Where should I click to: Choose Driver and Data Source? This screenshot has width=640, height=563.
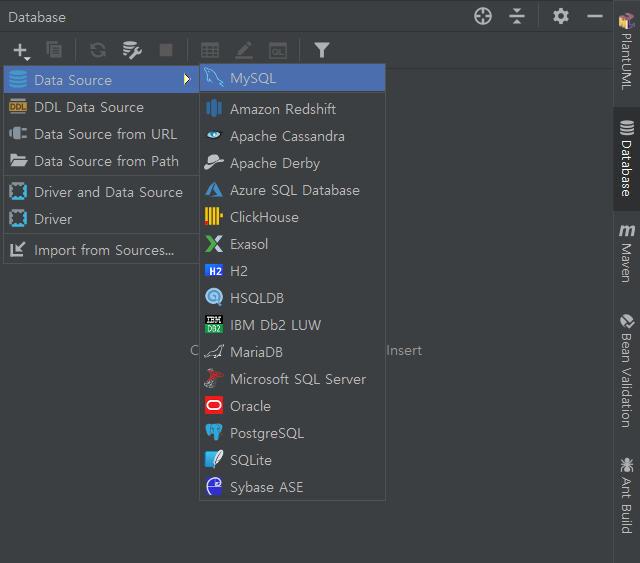[101, 192]
